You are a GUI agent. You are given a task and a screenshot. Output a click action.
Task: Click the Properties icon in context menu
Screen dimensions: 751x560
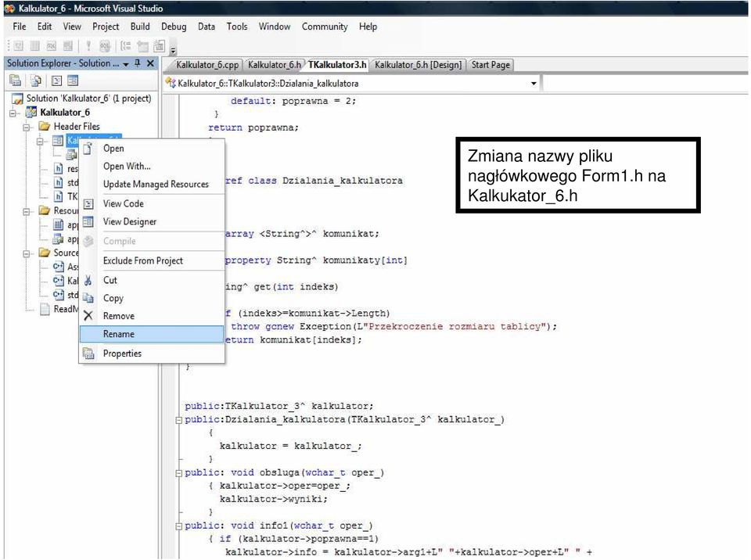coord(88,354)
